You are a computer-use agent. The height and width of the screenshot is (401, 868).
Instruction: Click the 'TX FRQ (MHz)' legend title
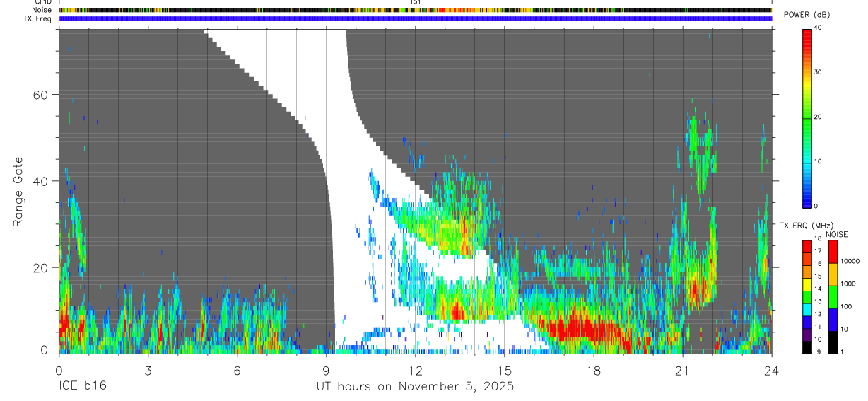point(805,226)
